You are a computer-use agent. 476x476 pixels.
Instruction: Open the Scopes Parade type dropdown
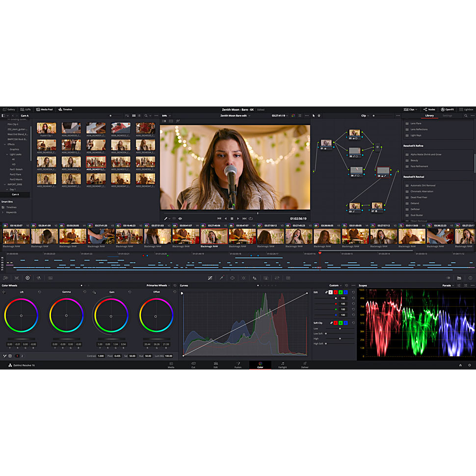(448, 286)
